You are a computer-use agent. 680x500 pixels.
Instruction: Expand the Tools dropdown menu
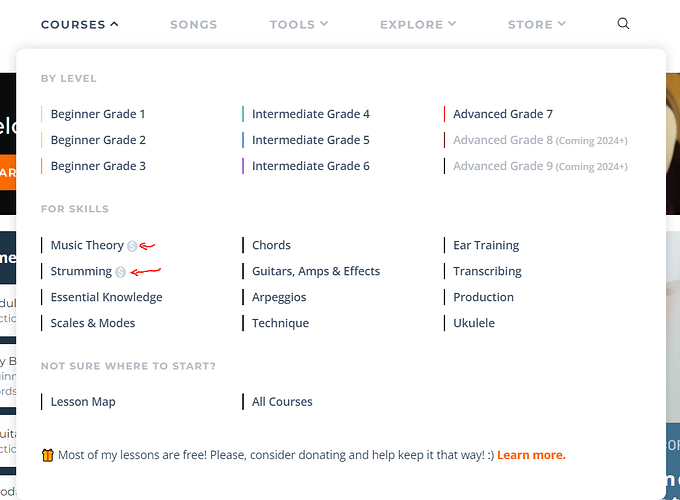pyautogui.click(x=298, y=24)
